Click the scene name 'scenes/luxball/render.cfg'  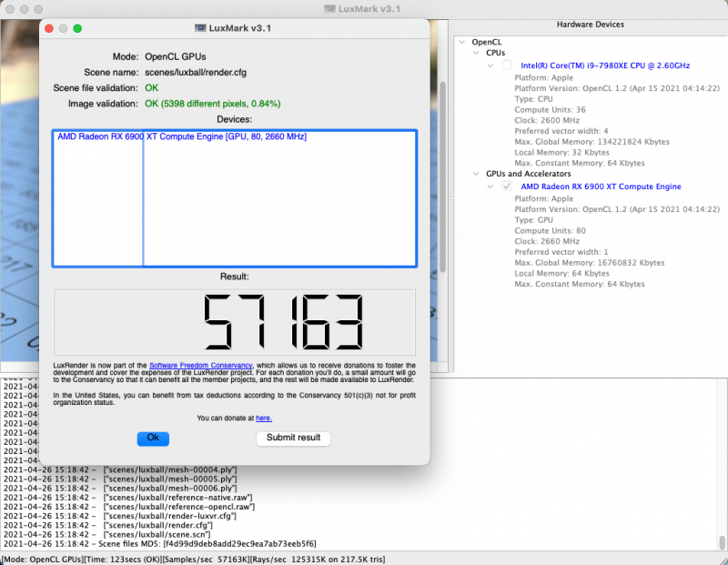pyautogui.click(x=196, y=73)
